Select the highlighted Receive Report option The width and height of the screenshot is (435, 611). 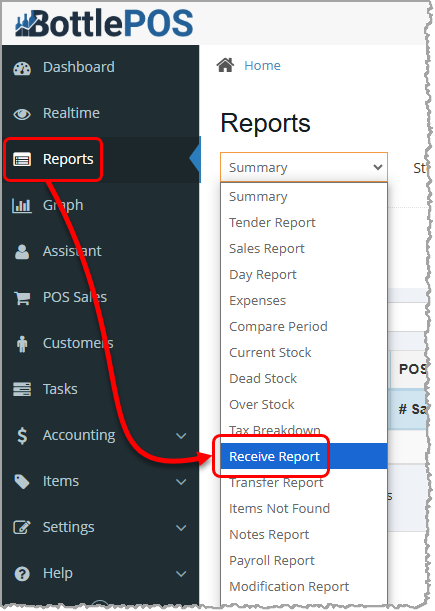pyautogui.click(x=304, y=456)
